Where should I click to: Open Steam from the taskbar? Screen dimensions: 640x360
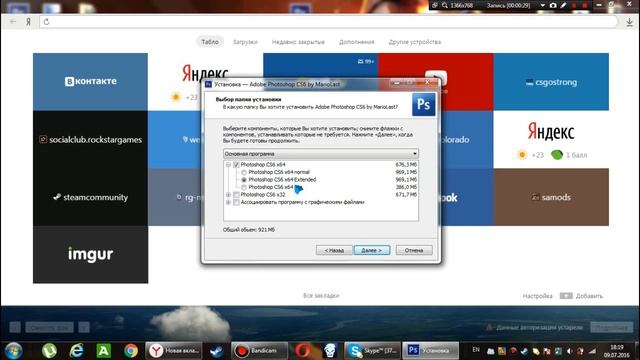coord(216,351)
